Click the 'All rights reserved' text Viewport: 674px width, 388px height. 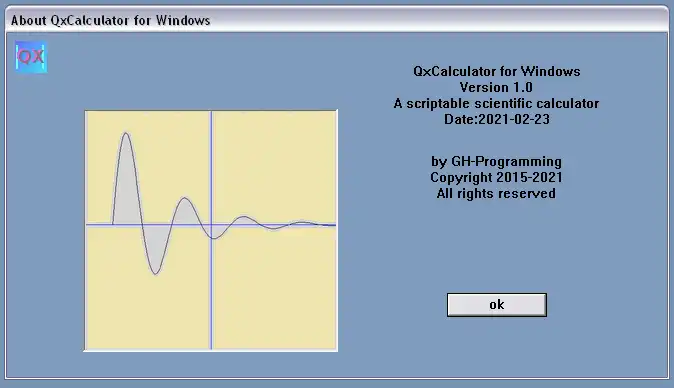(x=496, y=193)
